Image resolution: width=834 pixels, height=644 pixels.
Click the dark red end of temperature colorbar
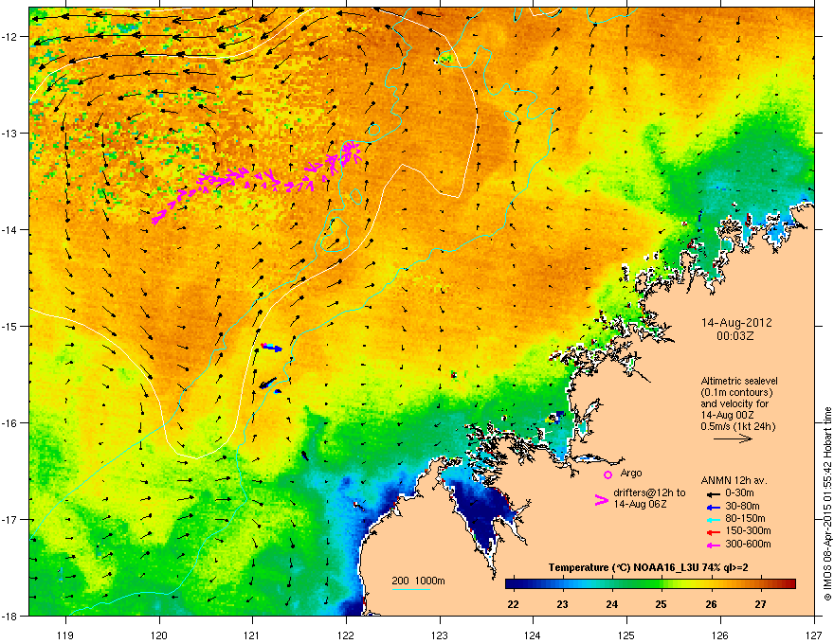pos(789,584)
